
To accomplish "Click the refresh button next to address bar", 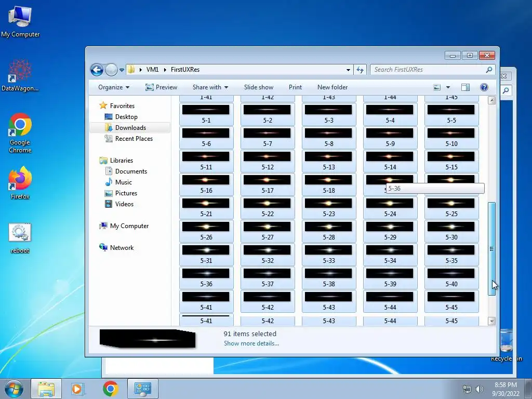I will point(360,70).
